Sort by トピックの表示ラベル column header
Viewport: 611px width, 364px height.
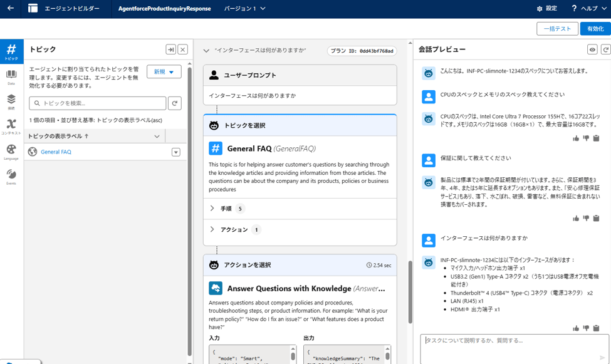point(58,136)
